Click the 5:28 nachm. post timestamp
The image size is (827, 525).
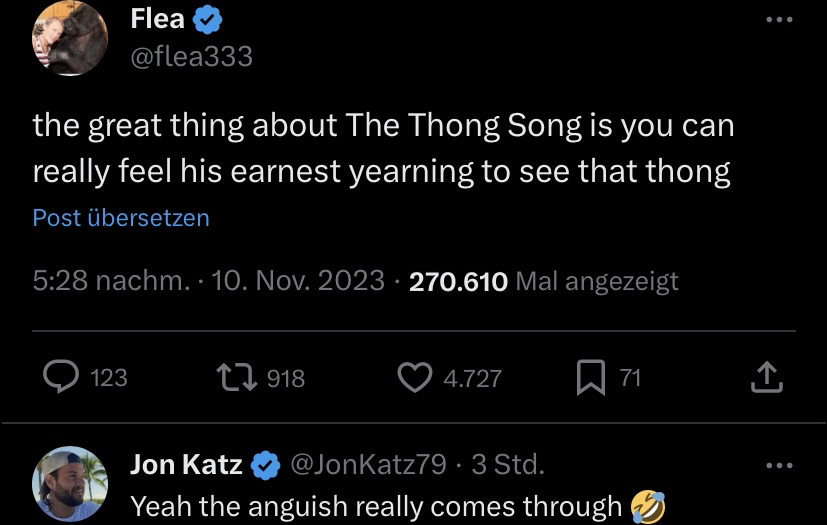tap(111, 281)
